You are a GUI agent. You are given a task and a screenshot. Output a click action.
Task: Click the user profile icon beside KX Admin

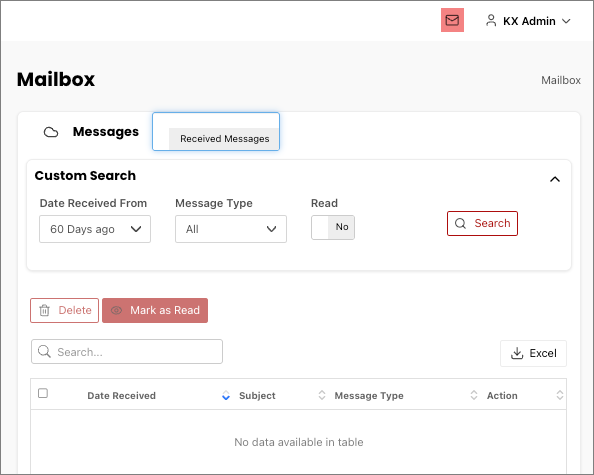(x=491, y=20)
